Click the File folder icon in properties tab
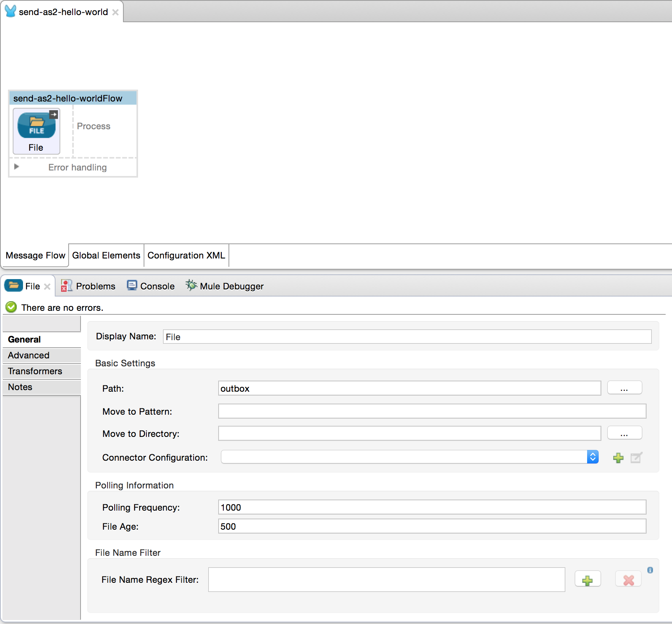672x624 pixels. coord(13,285)
